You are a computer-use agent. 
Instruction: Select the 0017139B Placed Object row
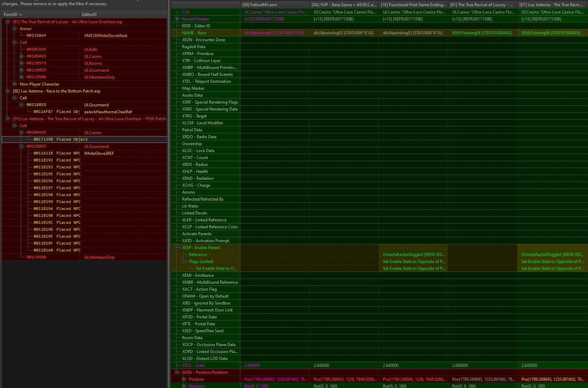point(84,139)
